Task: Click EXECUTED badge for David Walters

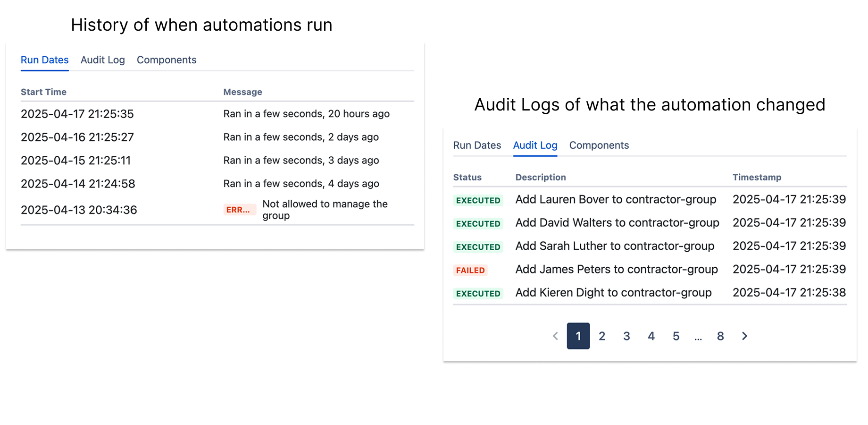Action: coord(478,223)
